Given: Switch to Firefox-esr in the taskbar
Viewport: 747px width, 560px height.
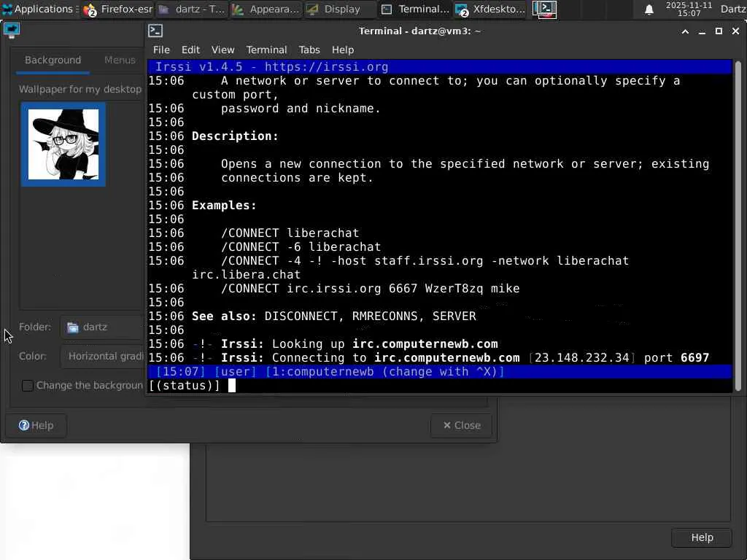Looking at the screenshot, I should tap(117, 9).
